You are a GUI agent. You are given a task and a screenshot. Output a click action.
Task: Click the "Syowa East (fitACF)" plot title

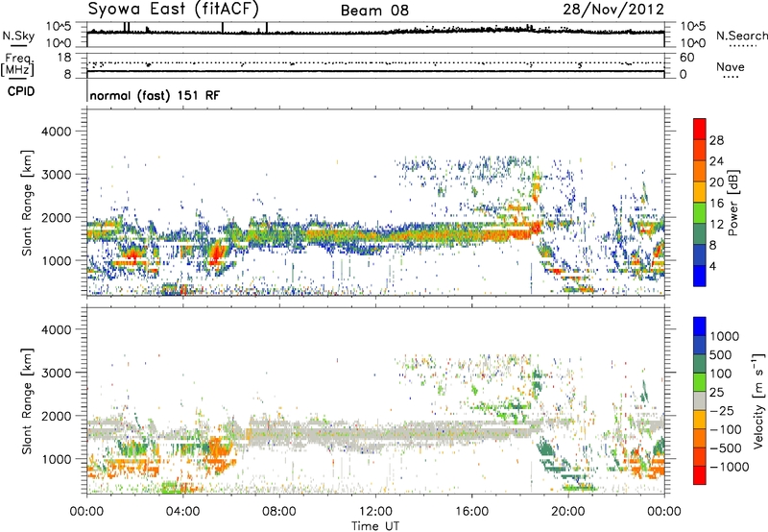tap(173, 9)
